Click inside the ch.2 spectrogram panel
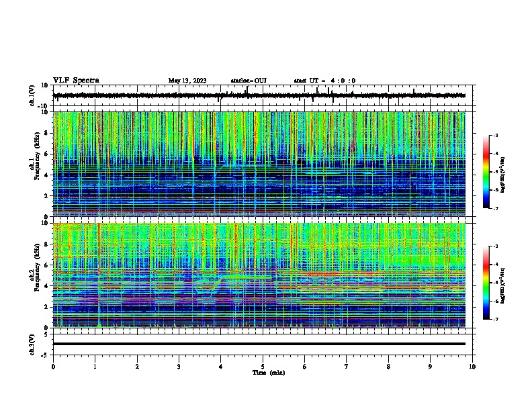This screenshot has height=411, width=532. pos(259,275)
